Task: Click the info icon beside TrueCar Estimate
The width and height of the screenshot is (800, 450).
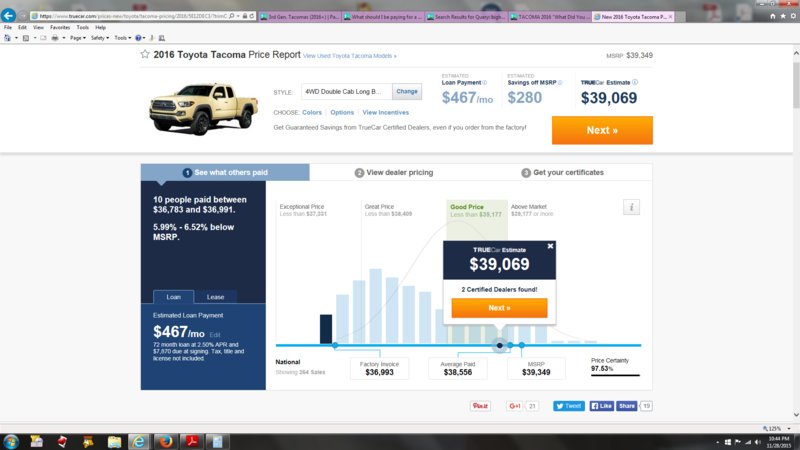Action: tap(635, 82)
